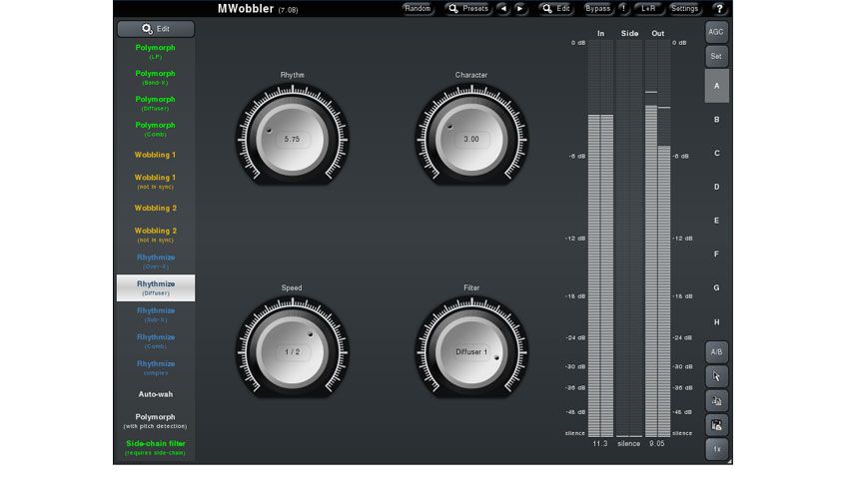Screen dimensions: 849x504
Task: Select the highlighted Rhythmize (Diffuser) preset
Action: [x=156, y=287]
